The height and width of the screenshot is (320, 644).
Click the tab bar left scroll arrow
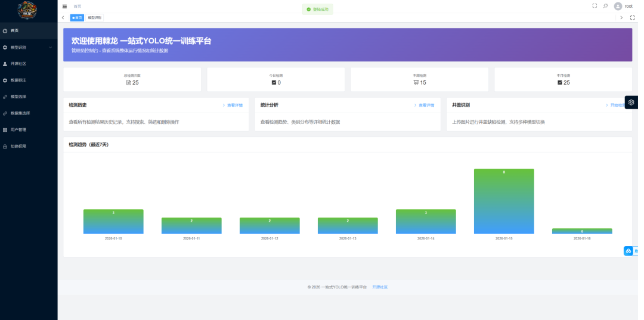point(63,18)
